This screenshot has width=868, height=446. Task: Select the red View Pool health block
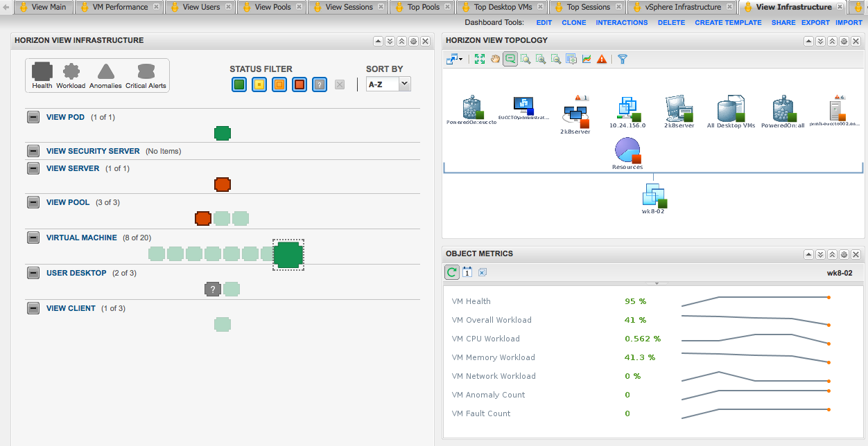[x=203, y=218]
